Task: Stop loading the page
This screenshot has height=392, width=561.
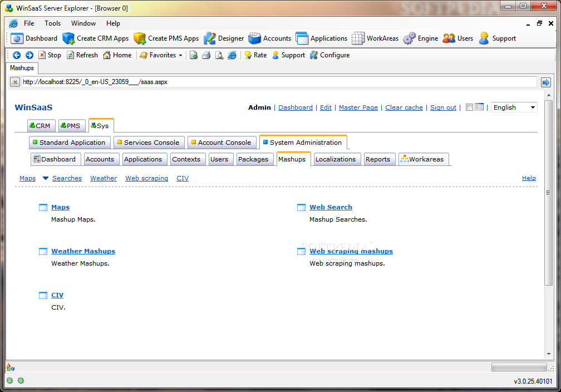Action: point(50,55)
